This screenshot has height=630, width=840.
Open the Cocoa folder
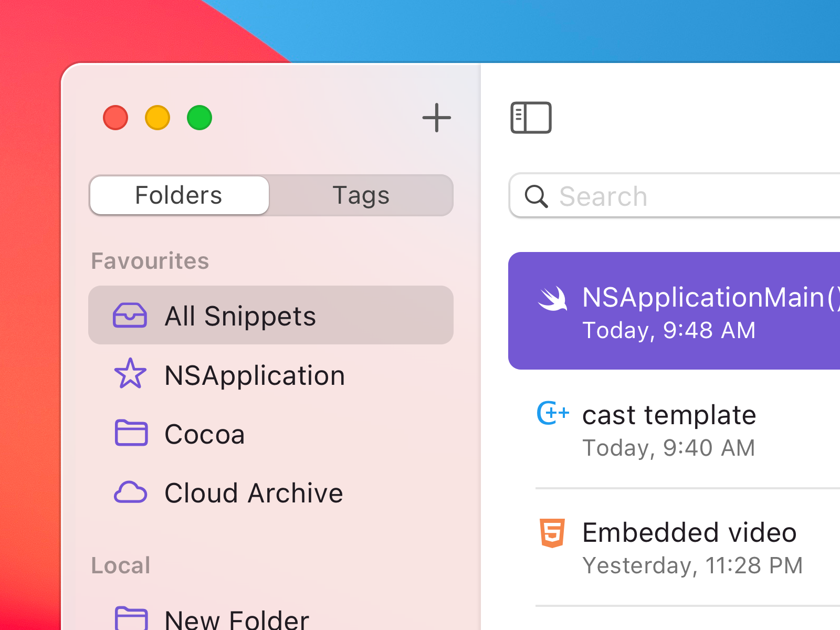click(x=271, y=434)
